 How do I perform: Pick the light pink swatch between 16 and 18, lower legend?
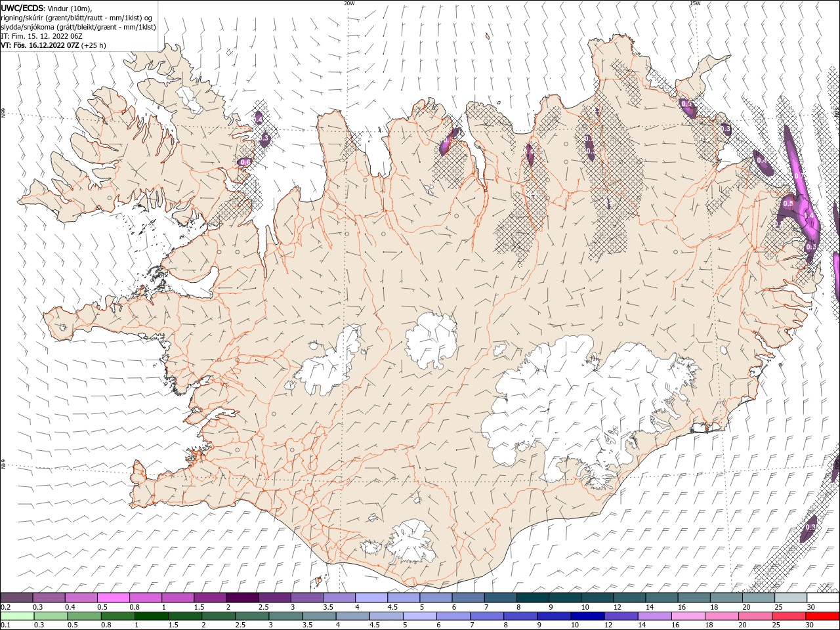688,616
